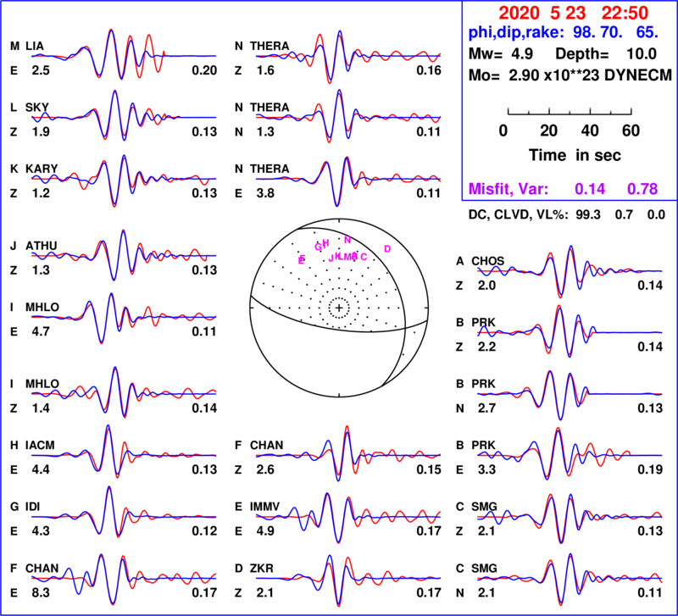This screenshot has width=678, height=616.
Task: Click the "IACM" station label
Action: pyautogui.click(x=40, y=445)
